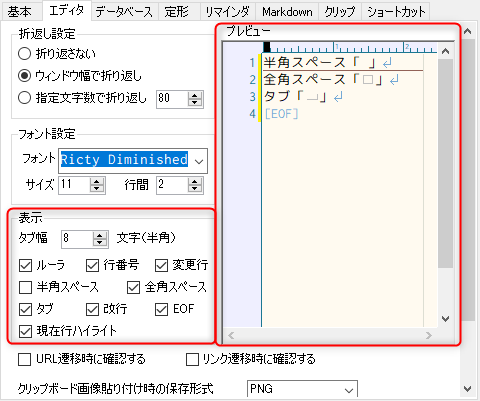Click the preview vertical scrollbar up arrow

446,51
